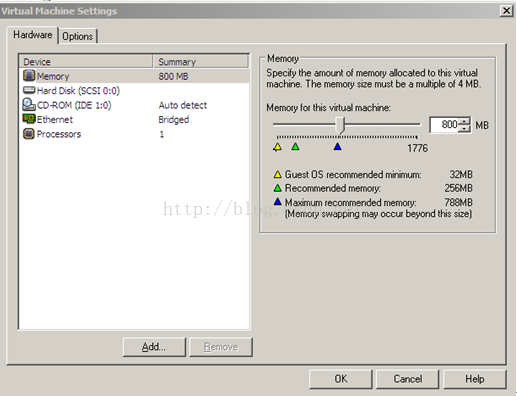
Task: Click the 800 MB summary value
Action: tap(173, 76)
